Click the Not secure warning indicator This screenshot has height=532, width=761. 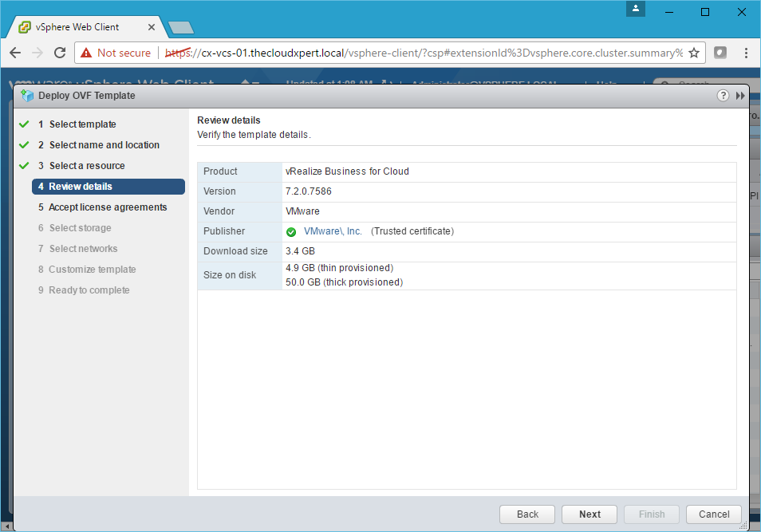click(x=116, y=53)
